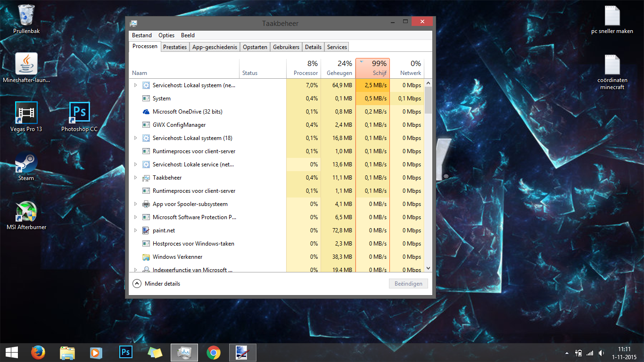644x362 pixels.
Task: Open the Opties menu
Action: [166, 35]
